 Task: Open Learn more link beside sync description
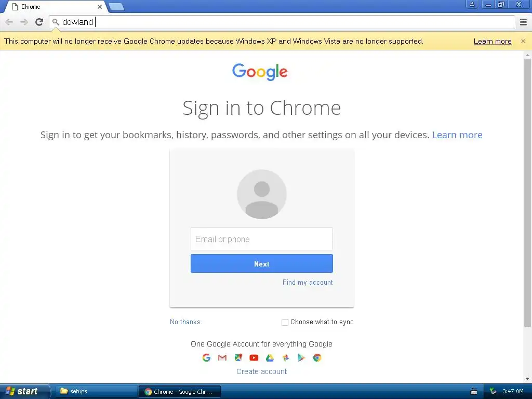457,135
